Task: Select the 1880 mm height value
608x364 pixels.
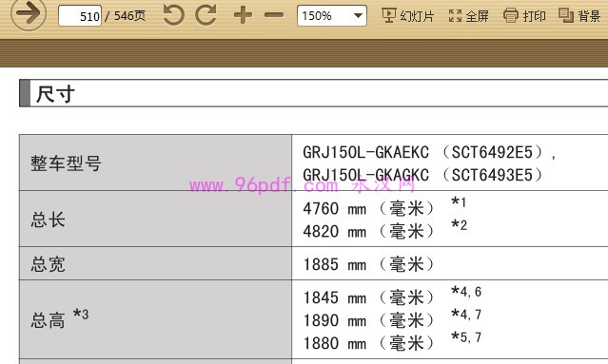Action: [x=368, y=343]
